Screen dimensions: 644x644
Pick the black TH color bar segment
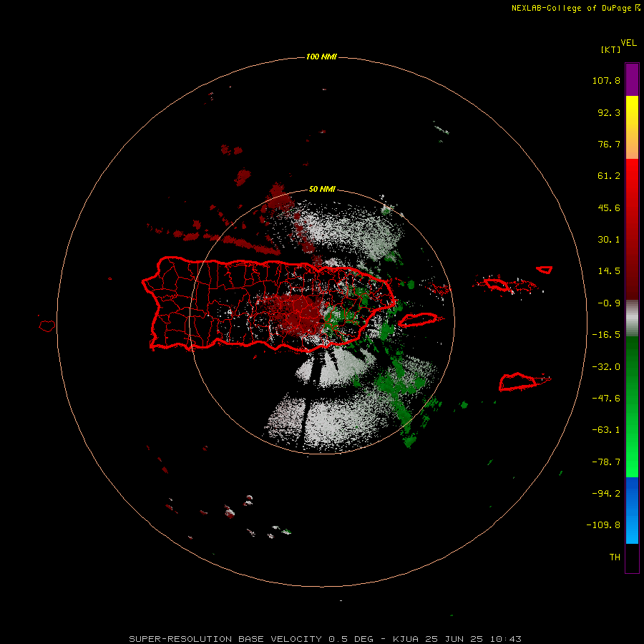pyautogui.click(x=632, y=557)
